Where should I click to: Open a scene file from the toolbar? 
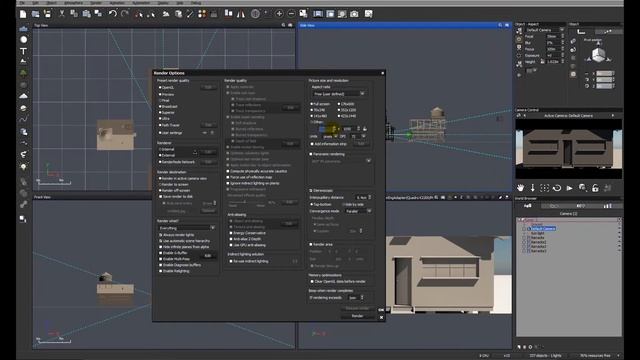pos(36,14)
